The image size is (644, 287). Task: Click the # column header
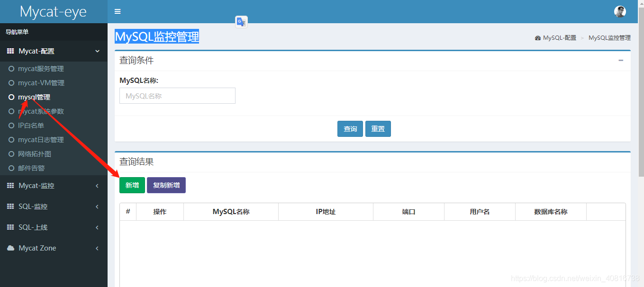coord(128,212)
